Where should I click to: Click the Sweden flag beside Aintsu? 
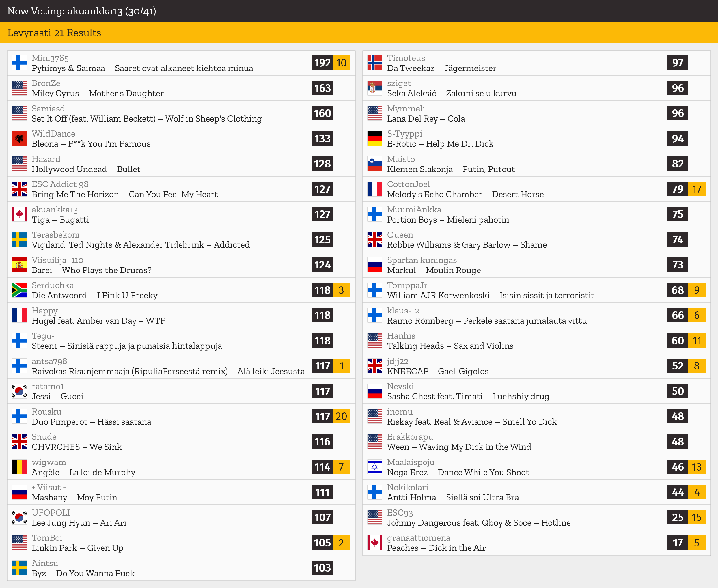(19, 568)
